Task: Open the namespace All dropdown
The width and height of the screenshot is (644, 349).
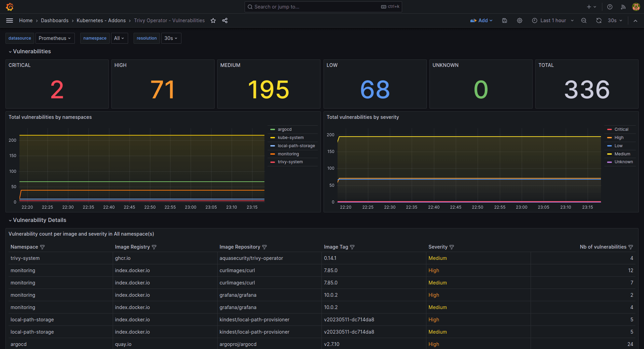Action: [119, 38]
